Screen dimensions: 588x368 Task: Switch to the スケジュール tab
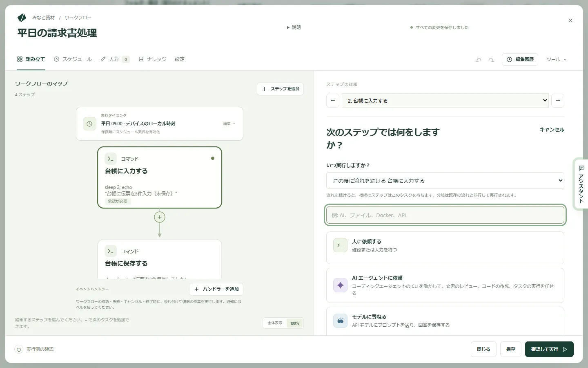(73, 59)
